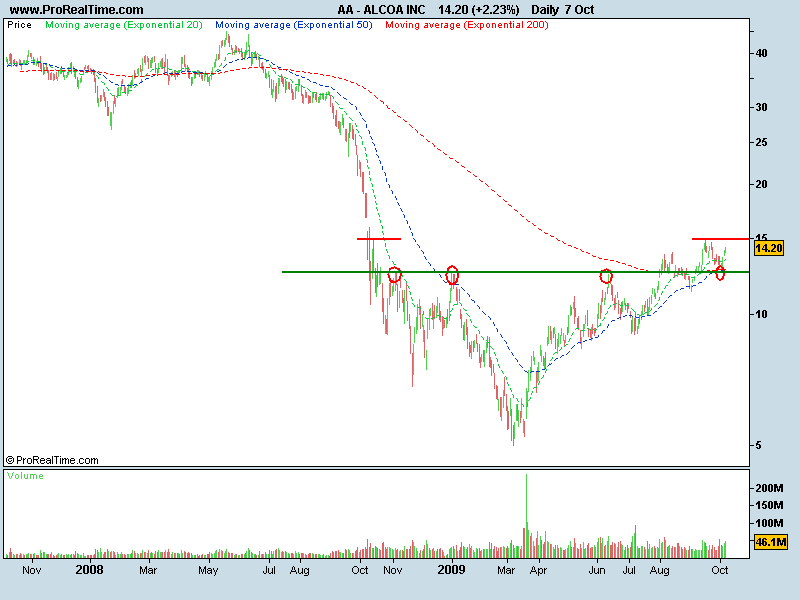Image resolution: width=800 pixels, height=600 pixels.
Task: Click the Price legend label
Action: [x=19, y=24]
